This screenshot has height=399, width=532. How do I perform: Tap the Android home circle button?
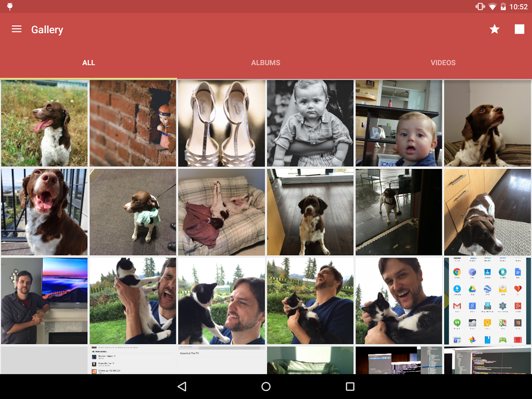(266, 387)
